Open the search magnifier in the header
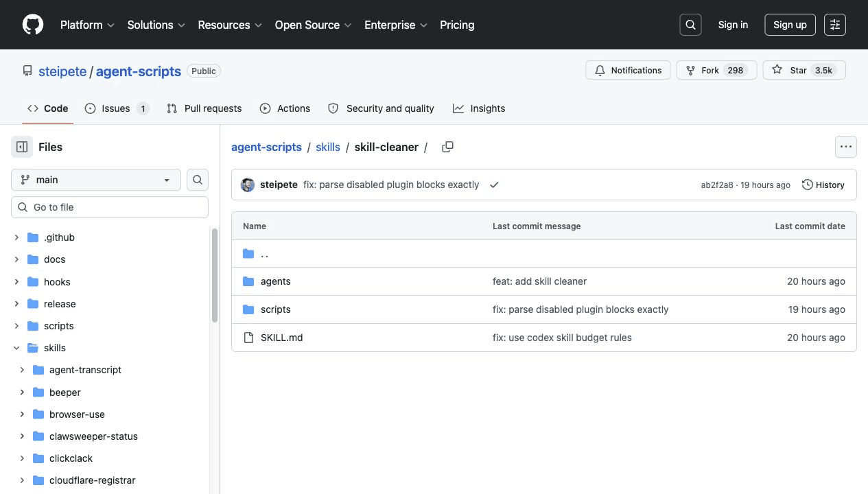The image size is (868, 494). [x=691, y=25]
